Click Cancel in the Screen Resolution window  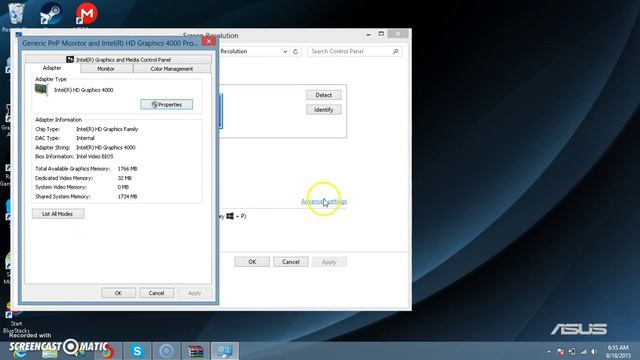point(291,262)
